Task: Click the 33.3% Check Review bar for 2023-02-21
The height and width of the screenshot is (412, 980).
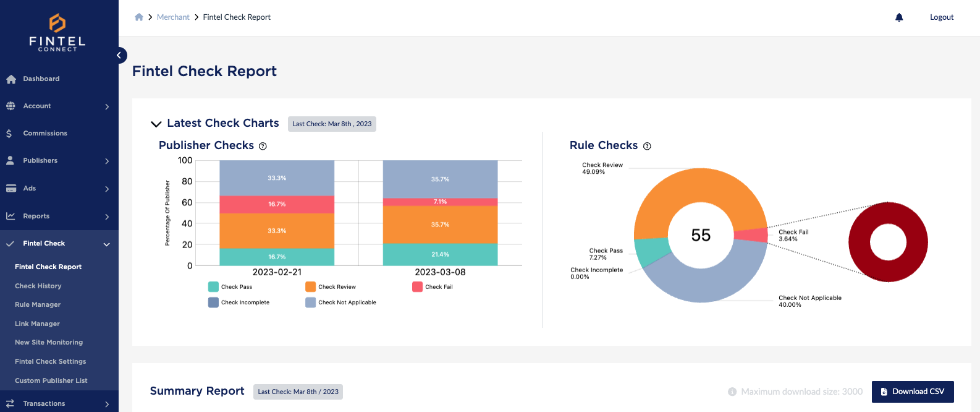Action: [x=277, y=231]
